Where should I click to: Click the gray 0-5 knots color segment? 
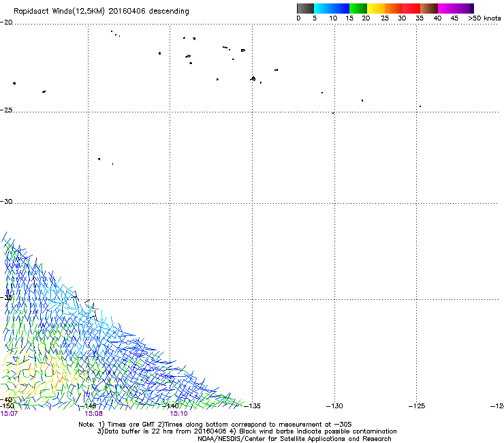pyautogui.click(x=305, y=8)
